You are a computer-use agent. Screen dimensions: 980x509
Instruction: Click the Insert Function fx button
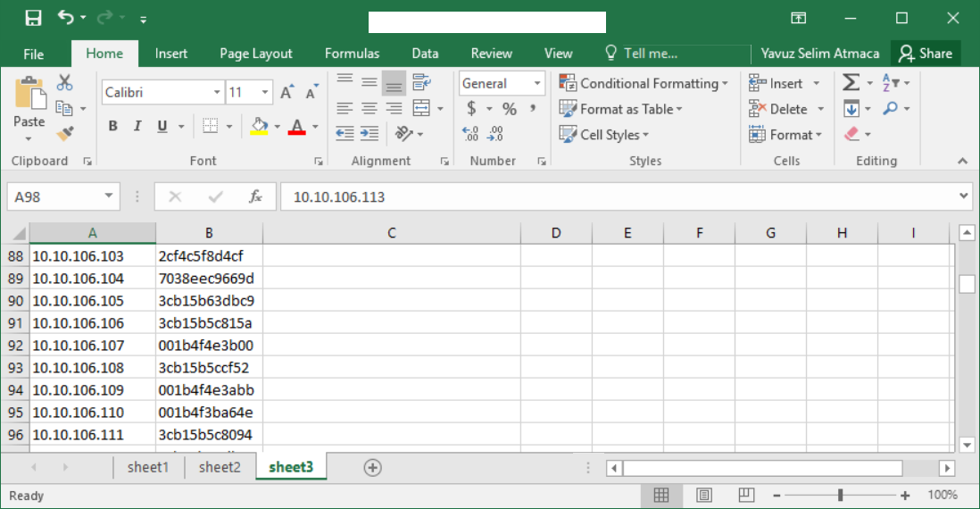(255, 197)
